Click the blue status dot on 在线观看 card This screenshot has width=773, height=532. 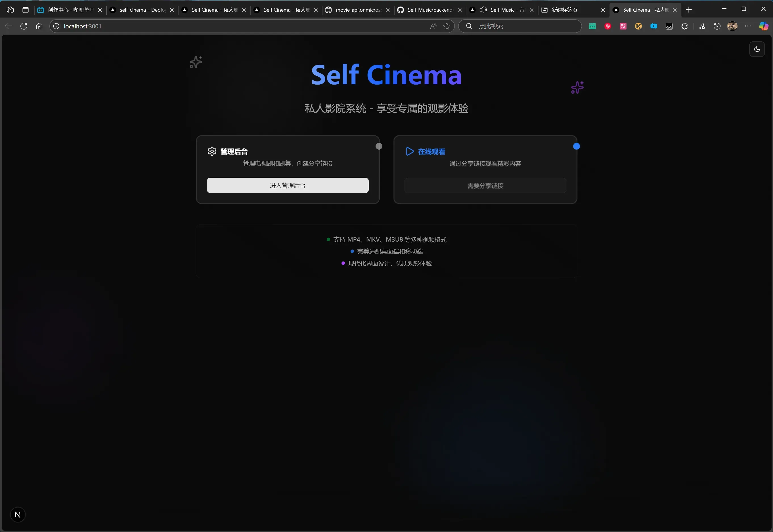coord(576,146)
